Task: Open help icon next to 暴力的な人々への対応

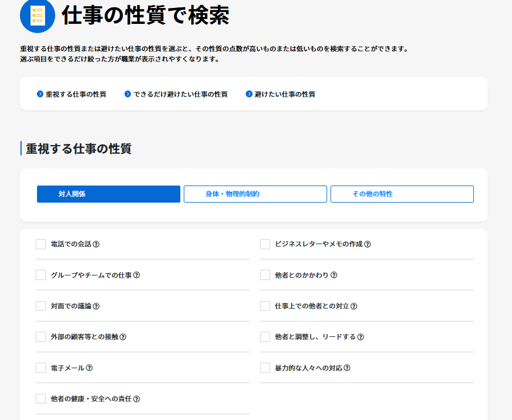Action: point(347,368)
